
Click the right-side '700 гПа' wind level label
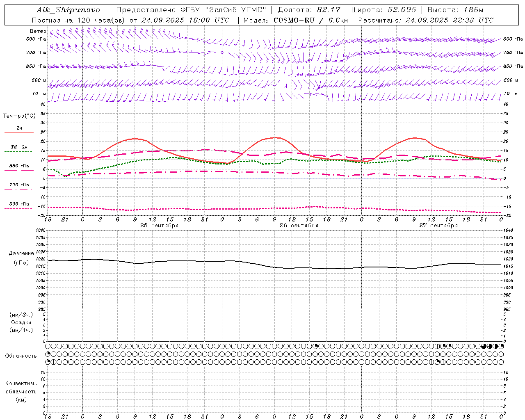click(513, 52)
